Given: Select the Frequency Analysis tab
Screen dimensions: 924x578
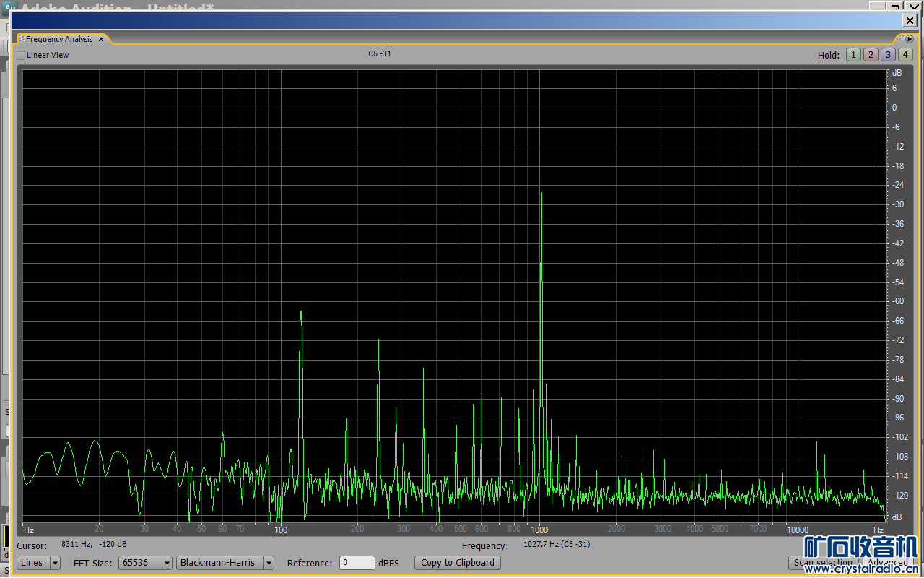Looking at the screenshot, I should click(x=59, y=40).
